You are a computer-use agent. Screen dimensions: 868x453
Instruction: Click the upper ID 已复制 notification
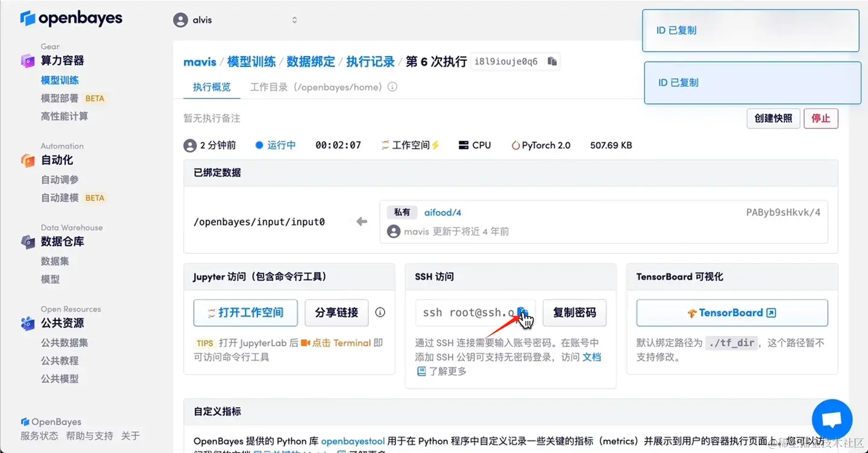click(750, 30)
